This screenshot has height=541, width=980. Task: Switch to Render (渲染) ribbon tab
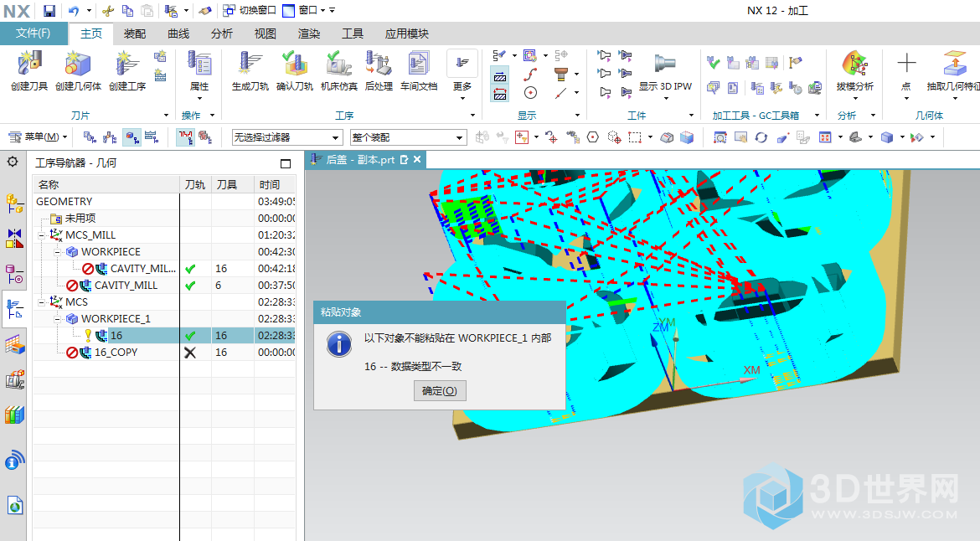[x=309, y=33]
